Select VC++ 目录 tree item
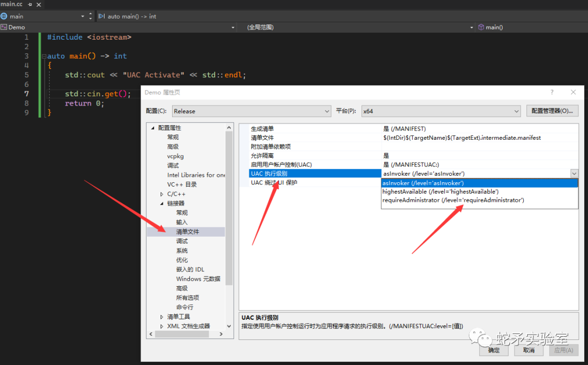This screenshot has width=588, height=365. [182, 184]
